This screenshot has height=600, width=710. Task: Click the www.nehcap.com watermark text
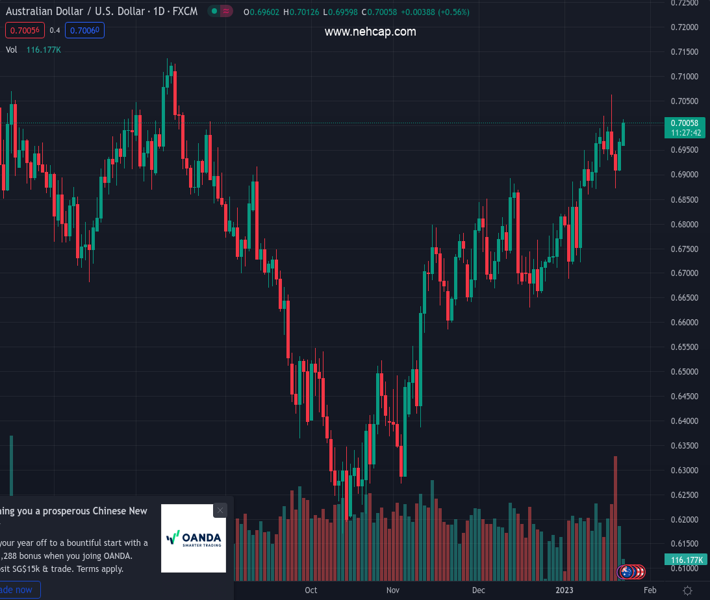coord(370,32)
